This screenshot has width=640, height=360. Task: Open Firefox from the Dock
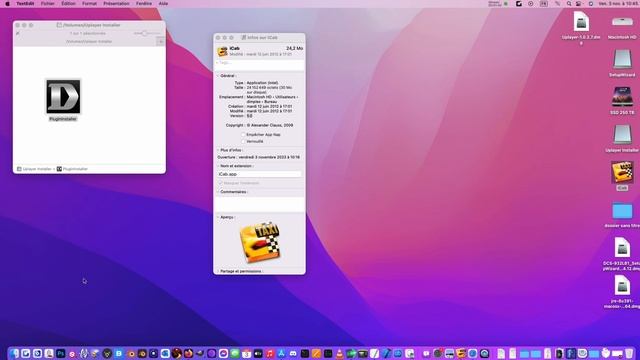(x=189, y=353)
